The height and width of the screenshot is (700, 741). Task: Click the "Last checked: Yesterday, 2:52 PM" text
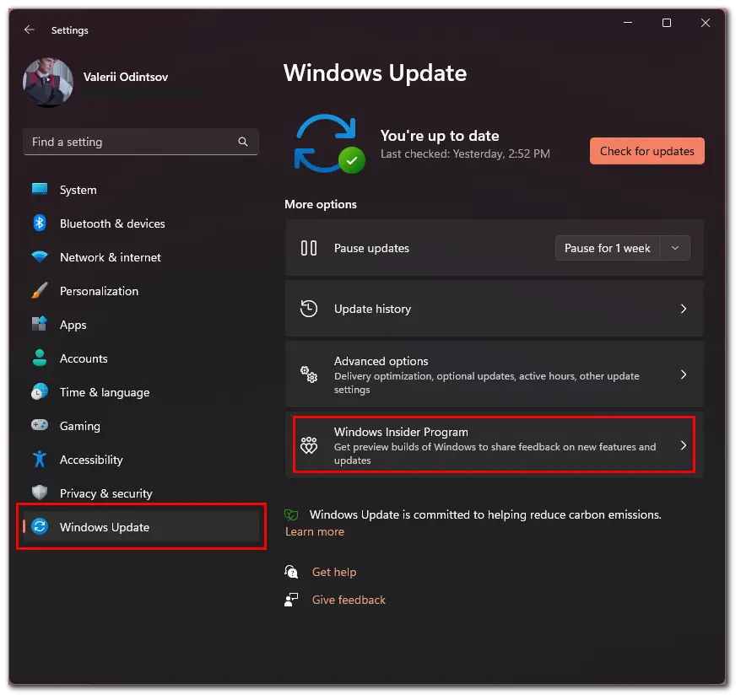tap(466, 153)
